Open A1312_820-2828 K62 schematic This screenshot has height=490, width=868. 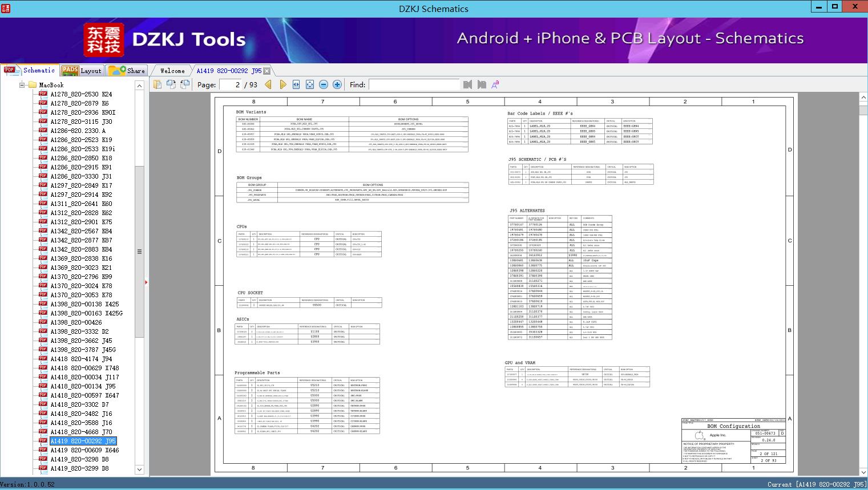81,213
